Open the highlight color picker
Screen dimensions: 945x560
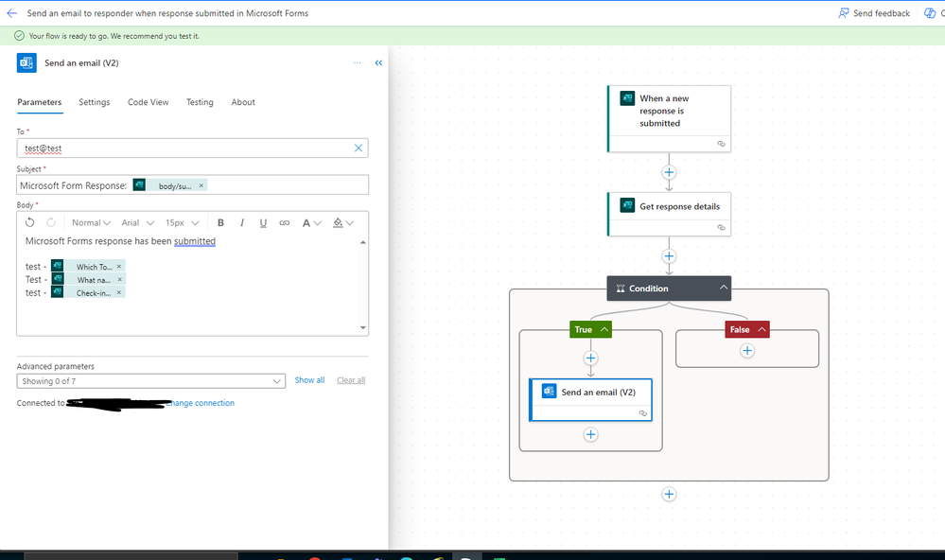click(x=343, y=222)
